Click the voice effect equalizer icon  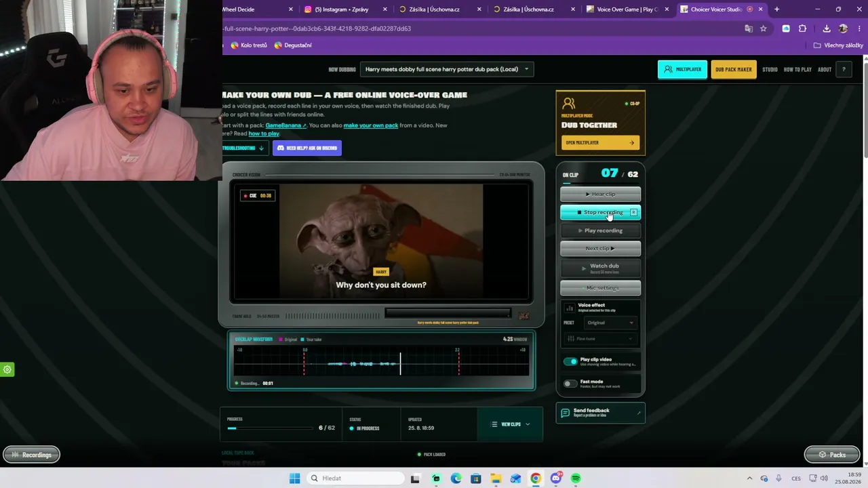[x=570, y=308]
